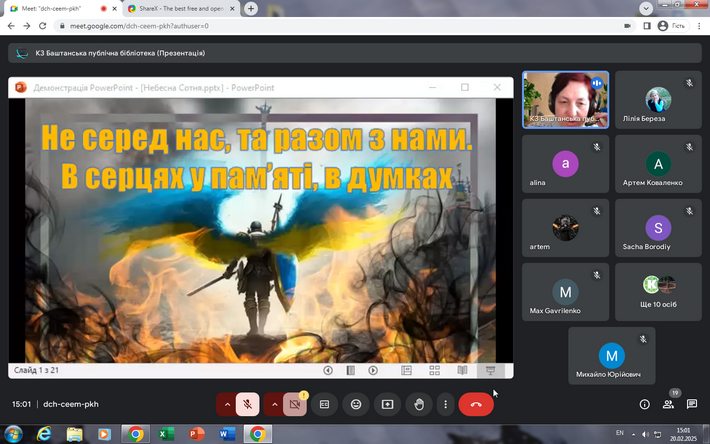Screen dimensions: 710x444
Task: Switch to the ShareX browser tab
Action: click(x=181, y=9)
